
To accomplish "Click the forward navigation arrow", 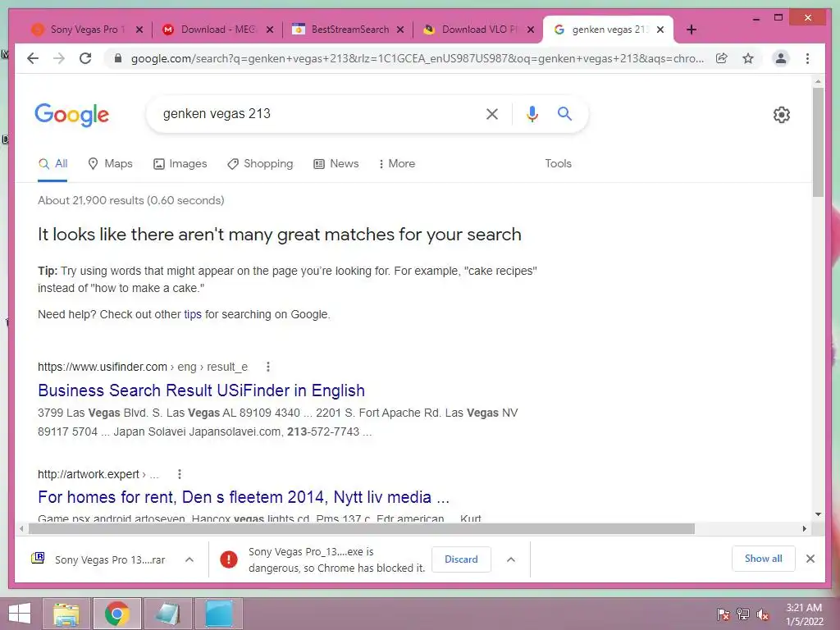I will [x=59, y=58].
